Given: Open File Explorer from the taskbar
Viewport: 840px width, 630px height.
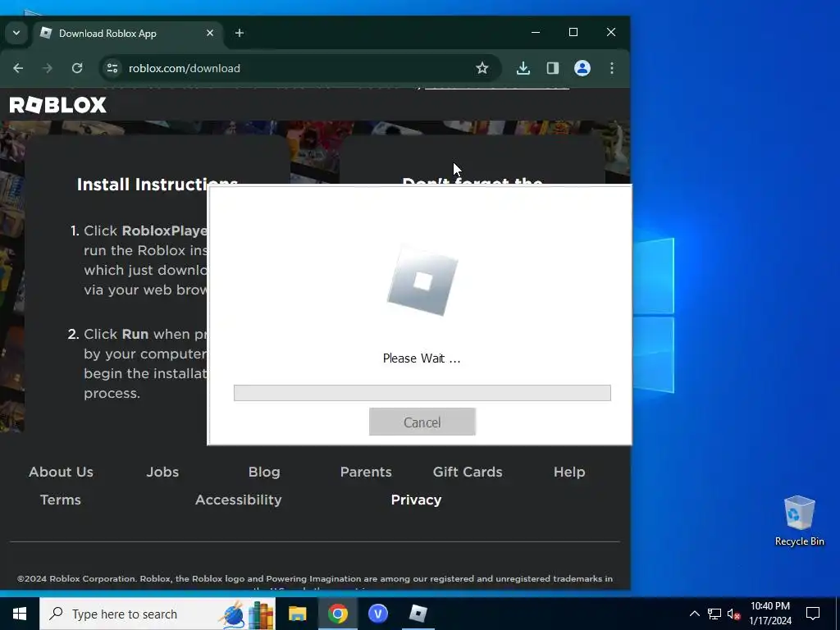Looking at the screenshot, I should pyautogui.click(x=297, y=614).
